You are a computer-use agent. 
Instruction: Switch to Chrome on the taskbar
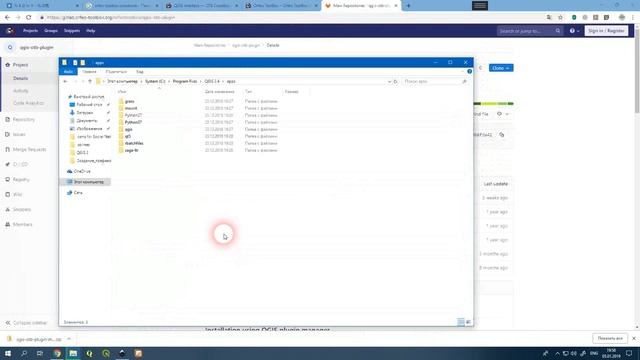(57, 353)
